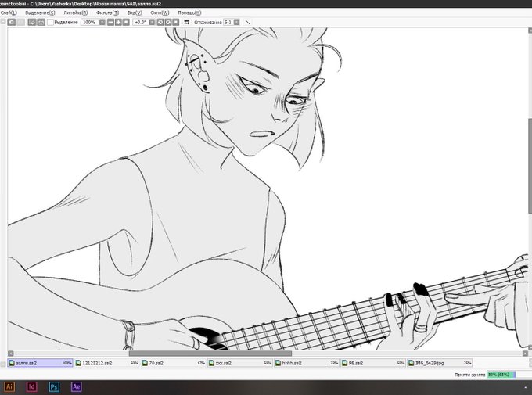Click the Redo icon beside Undo
Screen dimensions: 532x395
(x=20, y=22)
